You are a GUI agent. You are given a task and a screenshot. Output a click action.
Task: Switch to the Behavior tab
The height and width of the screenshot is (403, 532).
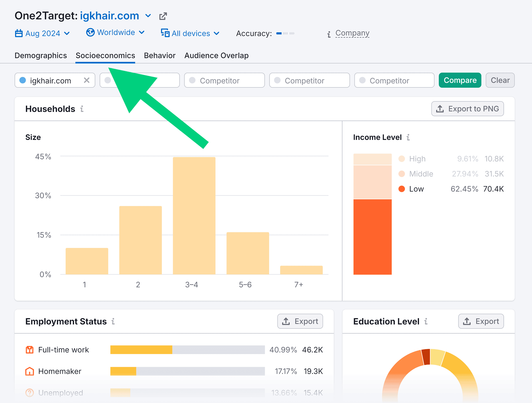(160, 55)
